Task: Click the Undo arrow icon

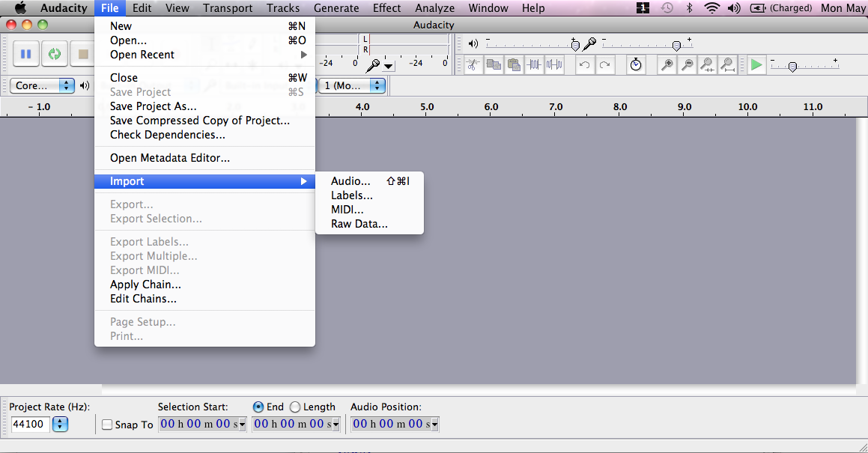Action: point(585,65)
